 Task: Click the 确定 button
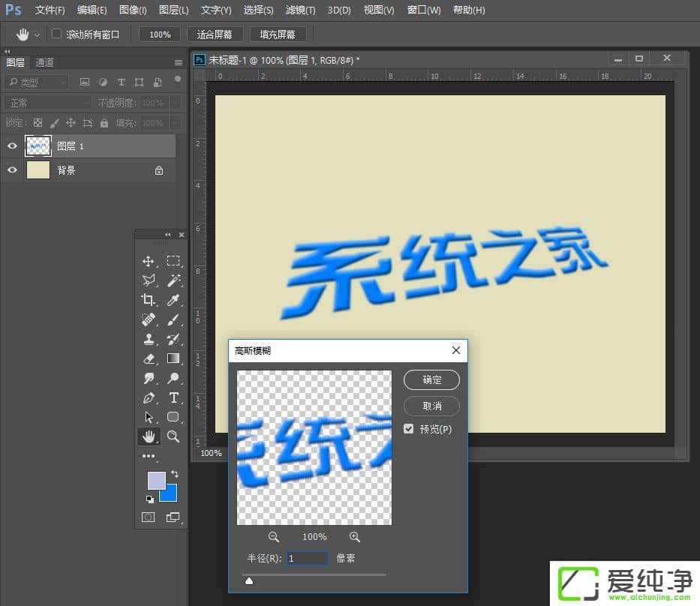coord(431,380)
